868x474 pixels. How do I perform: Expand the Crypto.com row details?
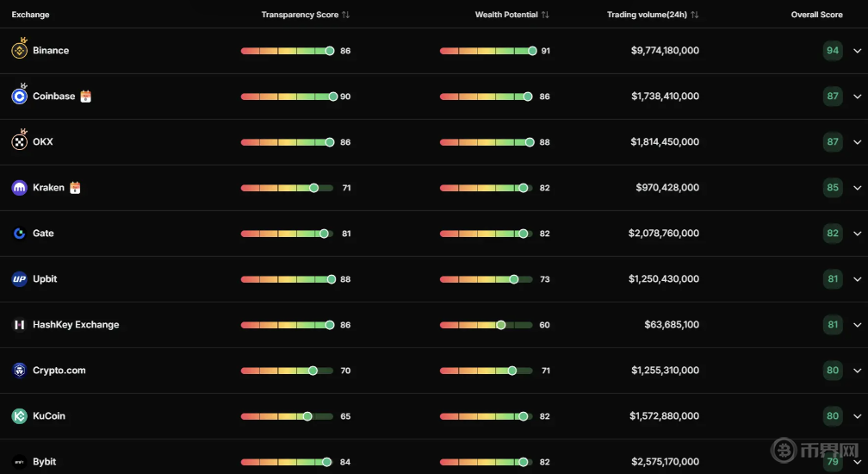(858, 371)
